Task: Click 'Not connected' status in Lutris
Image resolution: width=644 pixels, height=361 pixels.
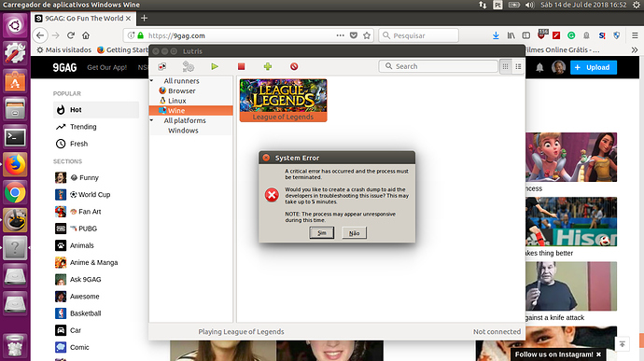Action: 497,331
